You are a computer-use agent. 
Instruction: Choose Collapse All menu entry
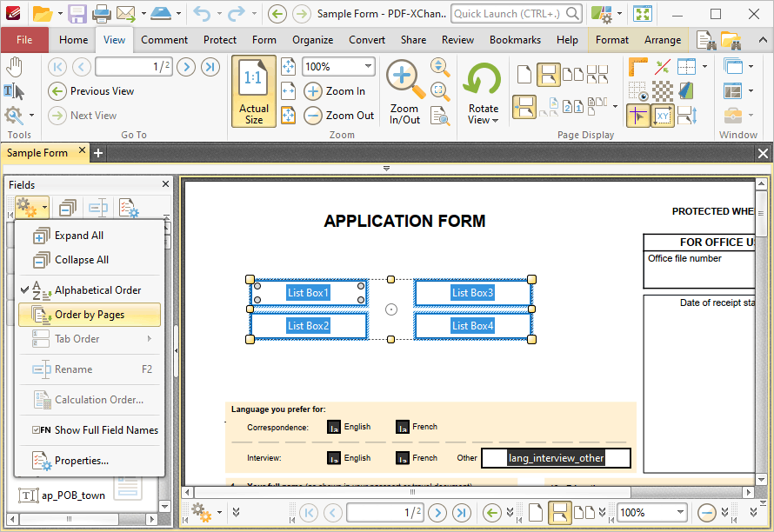(90, 260)
